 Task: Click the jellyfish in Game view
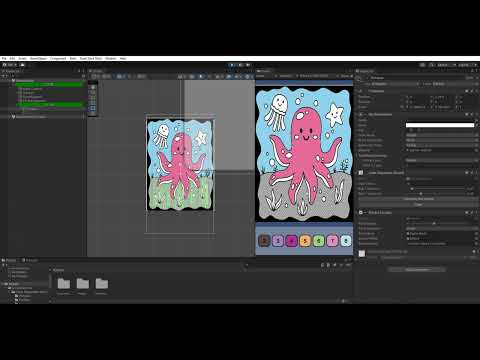click(x=277, y=112)
